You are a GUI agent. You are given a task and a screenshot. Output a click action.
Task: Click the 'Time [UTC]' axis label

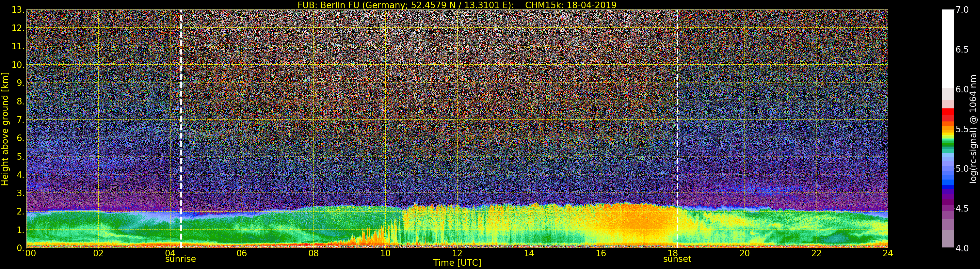click(x=457, y=263)
